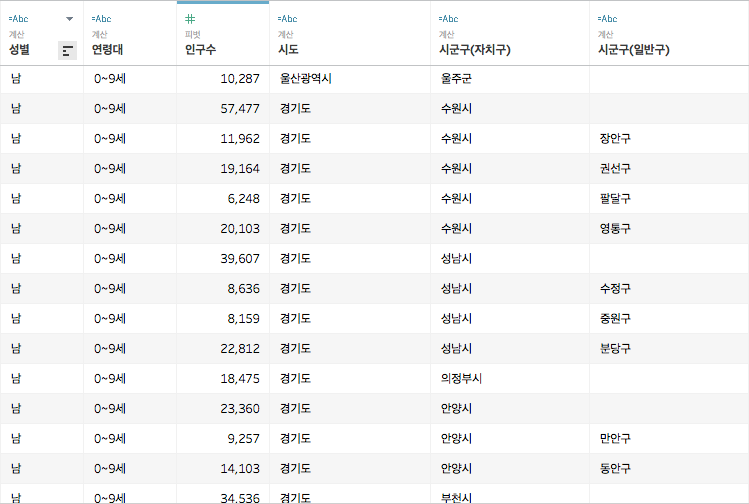
Task: Select the 시군구(일반구) column header name
Action: click(x=634, y=49)
